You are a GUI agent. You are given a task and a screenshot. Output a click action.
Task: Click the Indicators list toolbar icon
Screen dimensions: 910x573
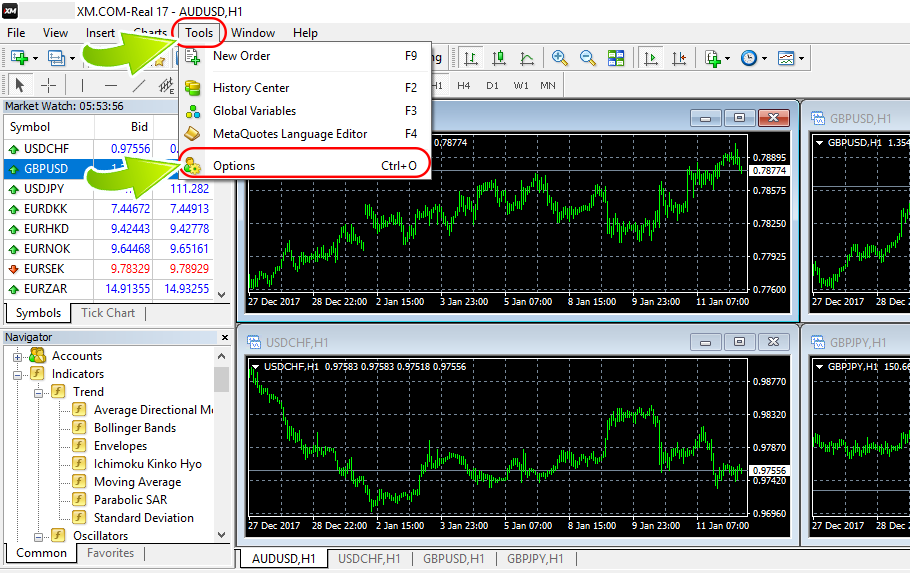[713, 58]
